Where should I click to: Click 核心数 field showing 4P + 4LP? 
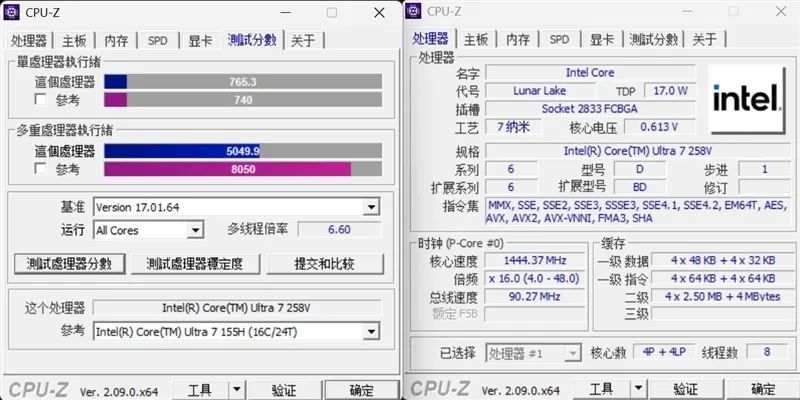(664, 352)
